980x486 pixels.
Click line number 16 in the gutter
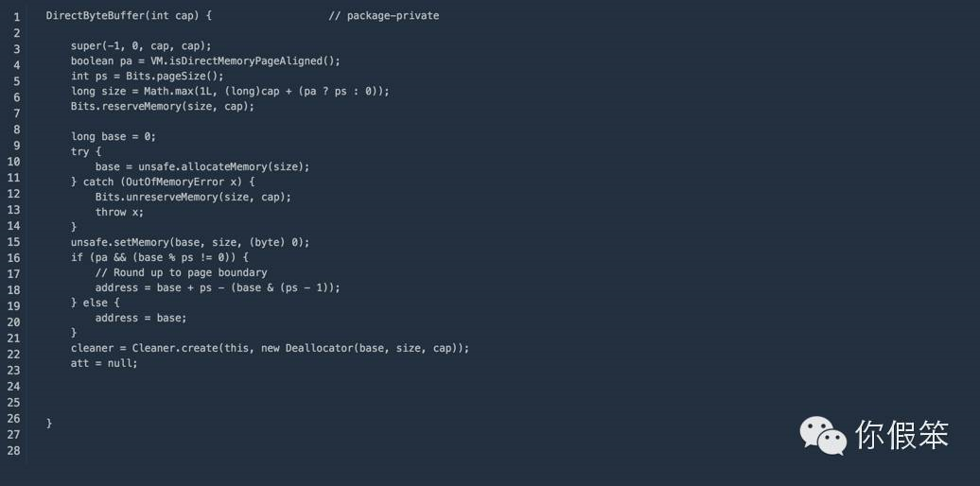point(14,258)
